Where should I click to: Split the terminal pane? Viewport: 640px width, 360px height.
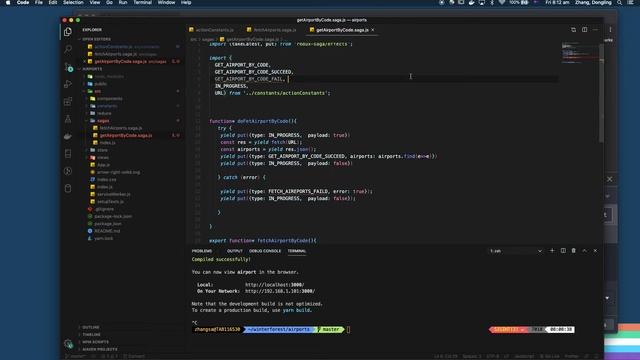pos(563,251)
